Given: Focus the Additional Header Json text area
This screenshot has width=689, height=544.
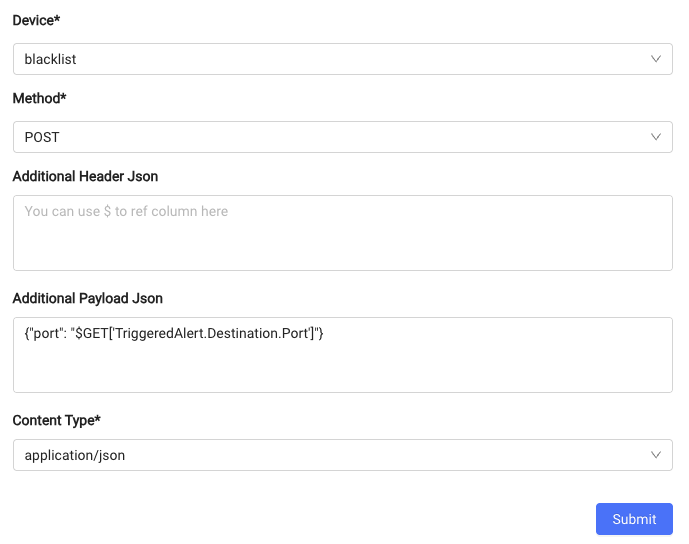Looking at the screenshot, I should pyautogui.click(x=343, y=233).
